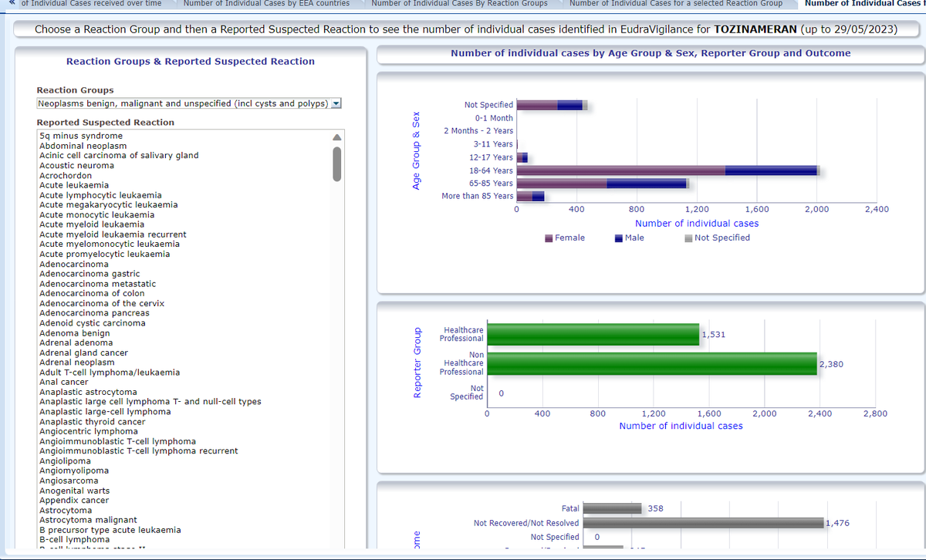Click the Healthcare Professional green bar
Viewport: 926px width, 560px height.
[593, 334]
